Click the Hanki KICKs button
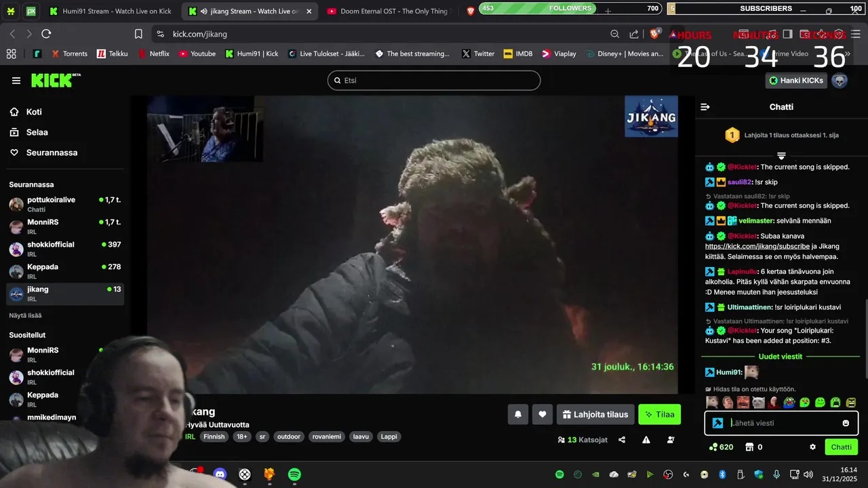Image resolution: width=868 pixels, height=488 pixels. coord(796,81)
